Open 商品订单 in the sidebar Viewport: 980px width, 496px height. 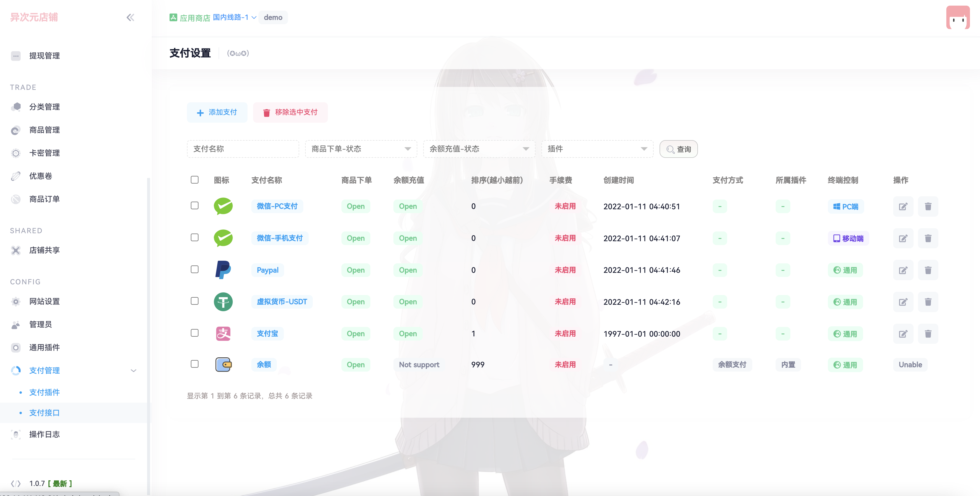click(x=45, y=199)
